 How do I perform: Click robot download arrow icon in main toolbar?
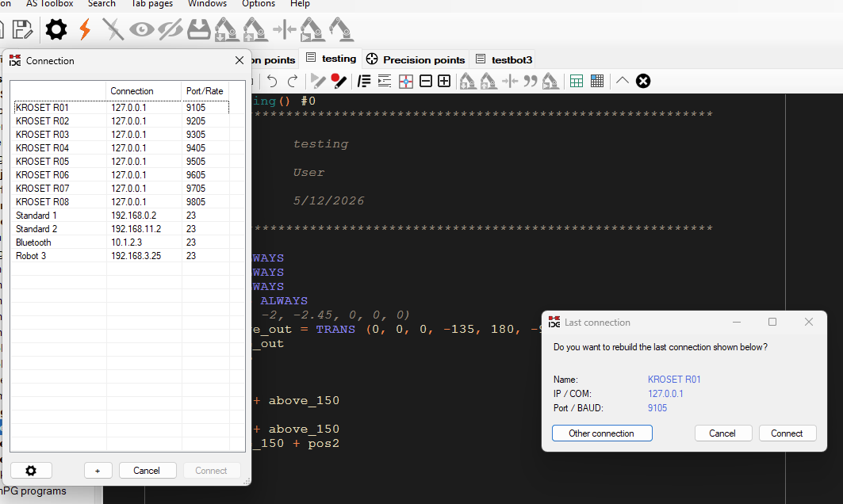click(x=227, y=29)
